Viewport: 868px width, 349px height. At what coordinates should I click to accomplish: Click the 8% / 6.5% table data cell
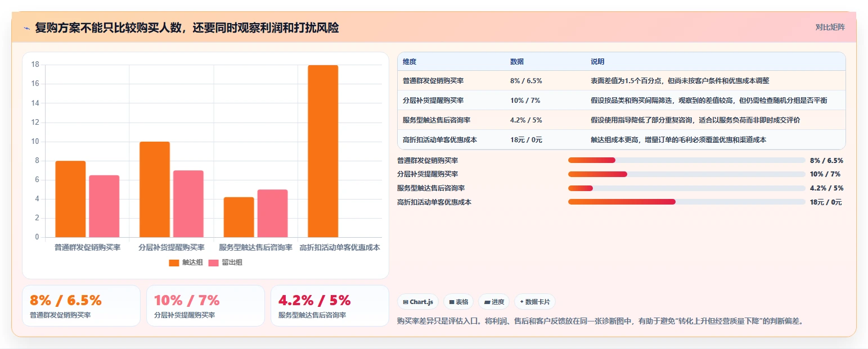coord(526,80)
